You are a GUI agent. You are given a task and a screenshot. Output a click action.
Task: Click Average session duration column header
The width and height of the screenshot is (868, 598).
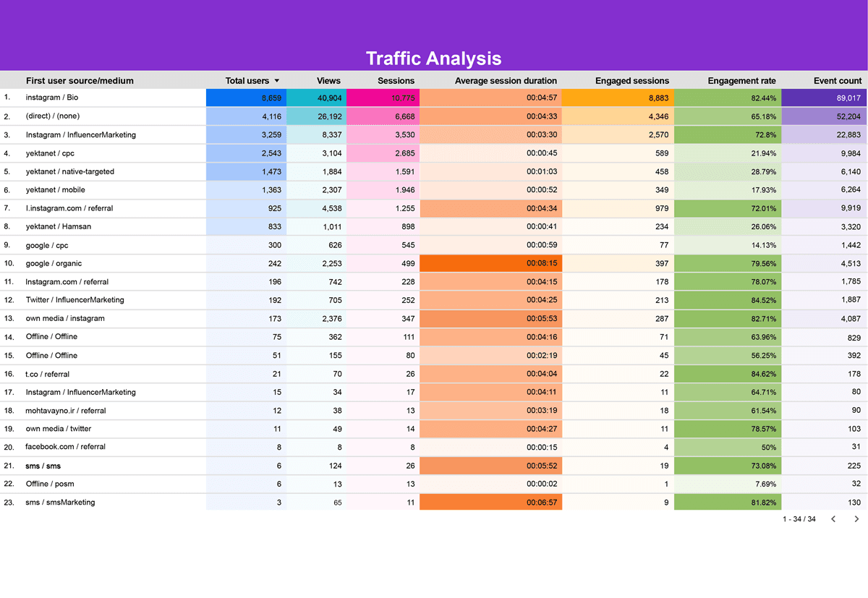click(x=506, y=81)
